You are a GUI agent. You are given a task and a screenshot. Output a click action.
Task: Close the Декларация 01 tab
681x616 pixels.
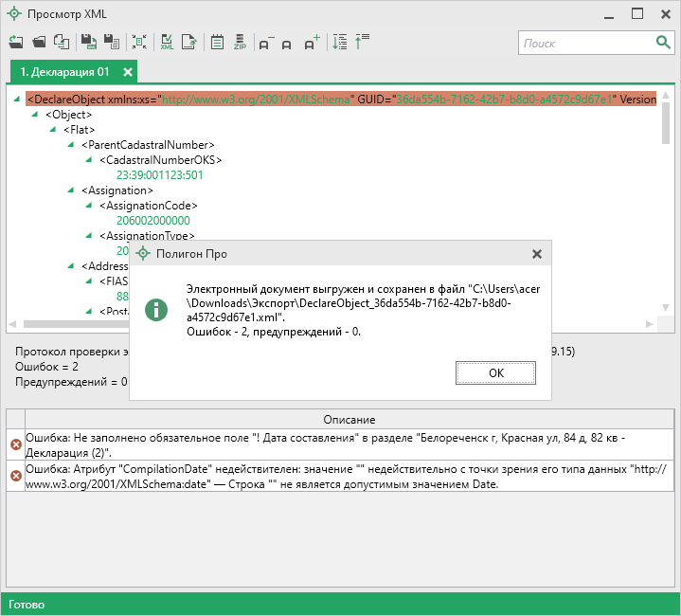tap(128, 72)
